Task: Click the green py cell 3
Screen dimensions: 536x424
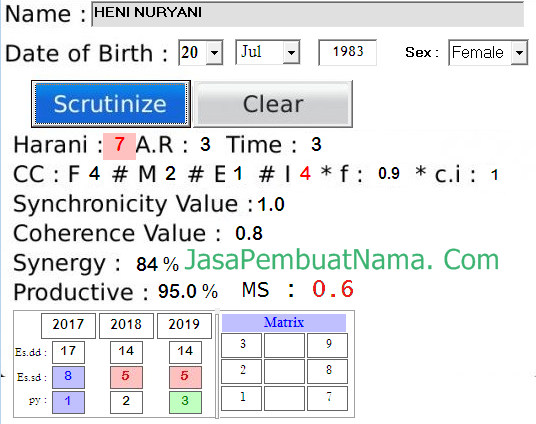Action: (185, 402)
